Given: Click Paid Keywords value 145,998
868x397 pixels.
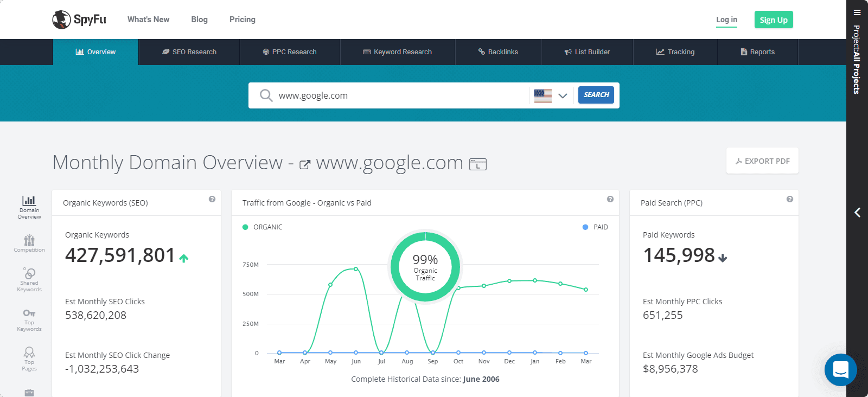Looking at the screenshot, I should (679, 255).
